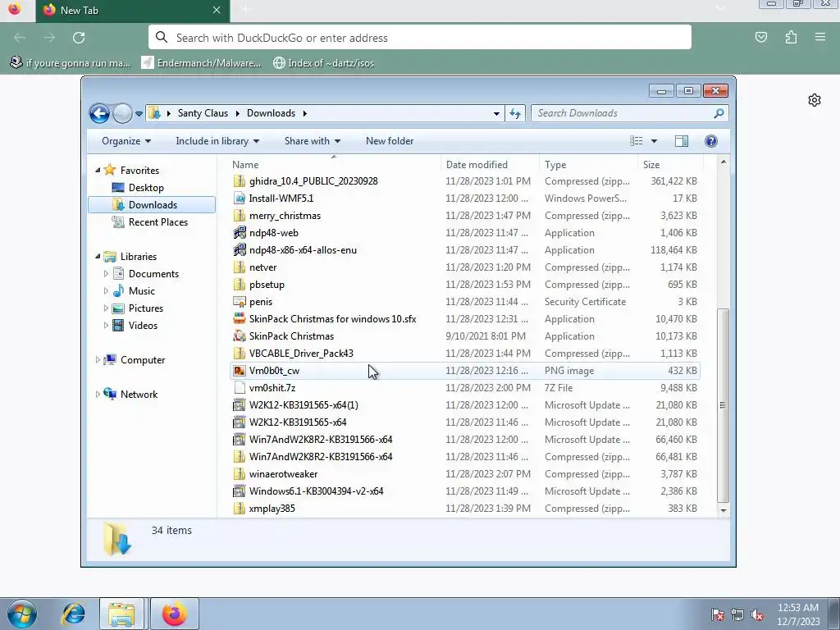
Task: Click the Explorer Help question mark icon
Action: click(711, 141)
